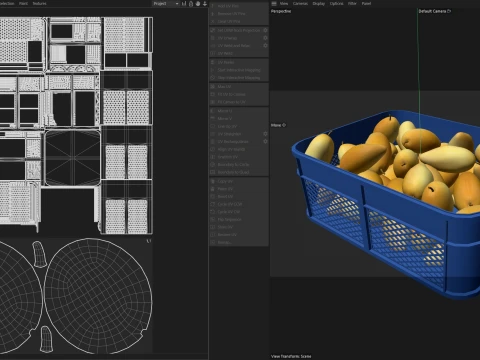This screenshot has height=360, width=480.
Task: Click Boundary to Quad command
Action: point(239,172)
